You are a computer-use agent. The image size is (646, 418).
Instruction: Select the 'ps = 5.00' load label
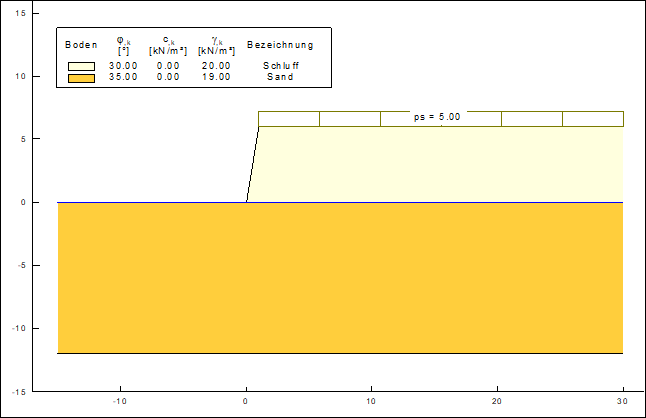437,118
